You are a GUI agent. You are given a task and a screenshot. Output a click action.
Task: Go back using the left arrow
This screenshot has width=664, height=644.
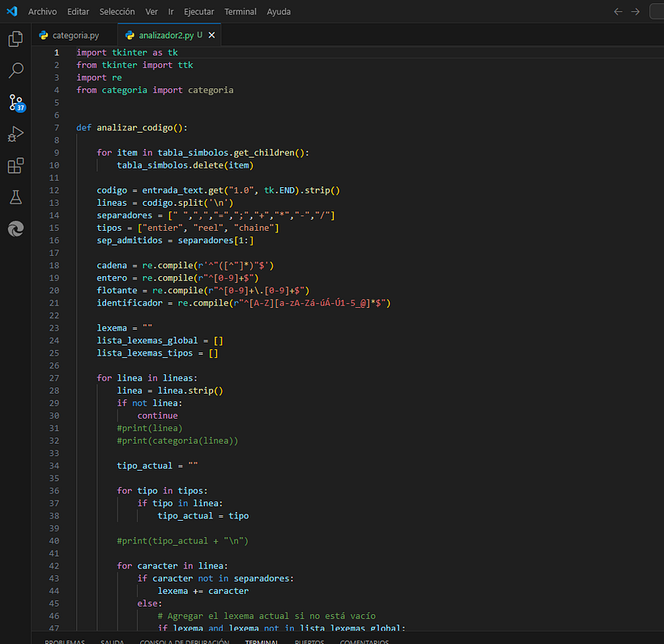pos(619,11)
